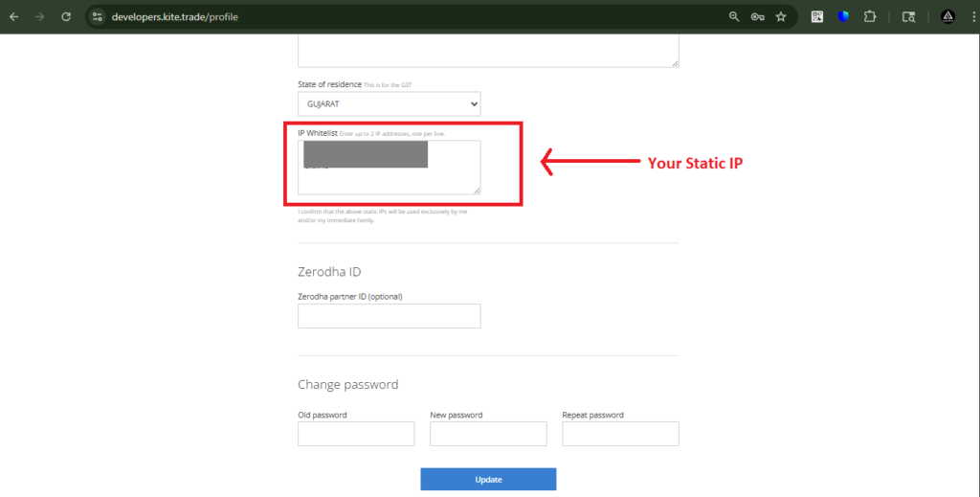
Task: Click the browser profile avatar
Action: [947, 16]
